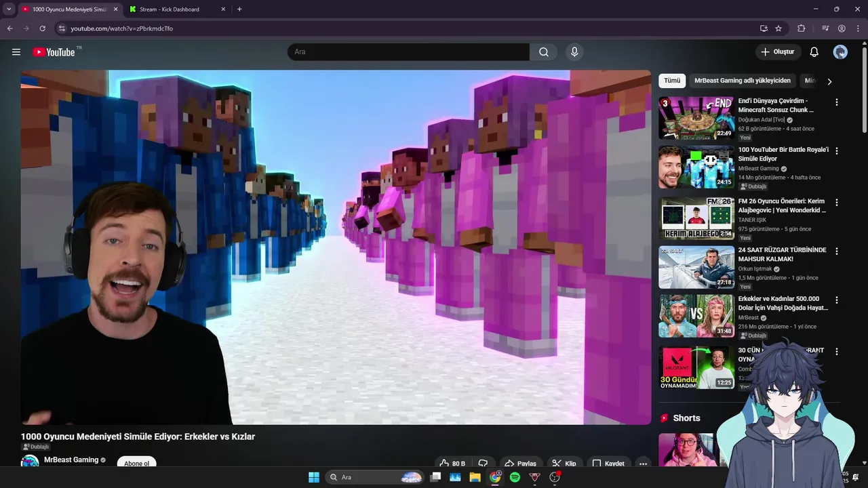This screenshot has height=488, width=868.
Task: Open Erkekler ve Kadınlar 500.000 Dolar video
Action: click(696, 316)
